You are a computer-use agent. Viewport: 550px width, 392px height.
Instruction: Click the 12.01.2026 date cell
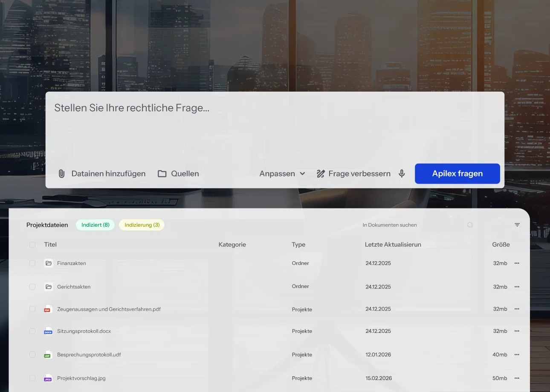coord(378,355)
